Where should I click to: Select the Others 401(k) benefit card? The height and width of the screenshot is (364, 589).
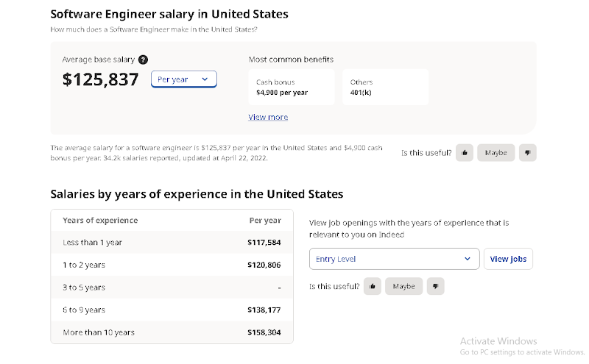pyautogui.click(x=385, y=88)
